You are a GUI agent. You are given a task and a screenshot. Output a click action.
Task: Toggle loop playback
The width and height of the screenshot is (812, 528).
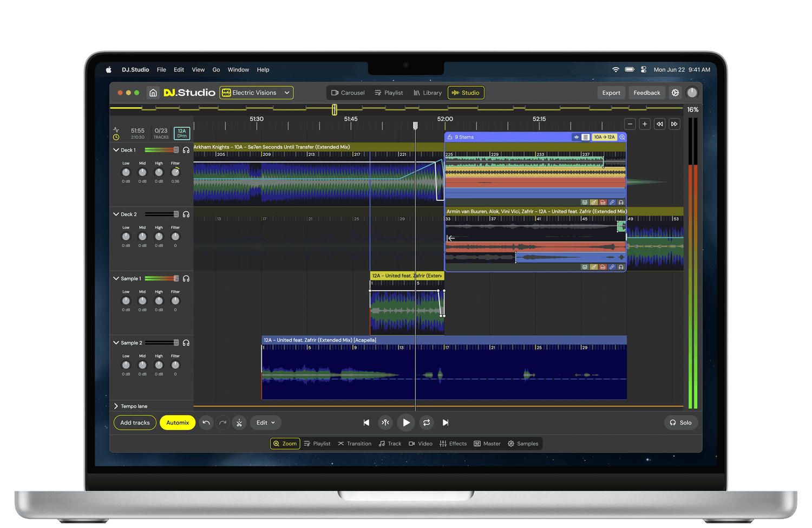point(427,422)
